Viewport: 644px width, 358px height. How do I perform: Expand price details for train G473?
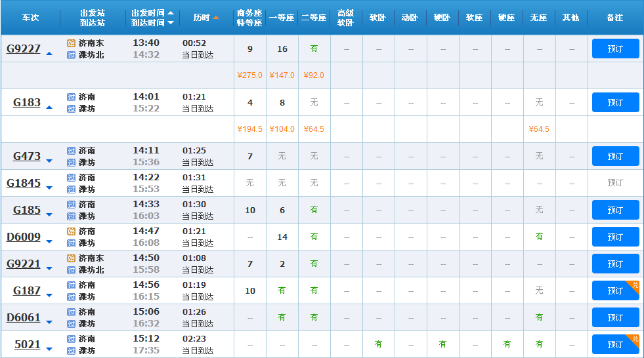tap(49, 161)
